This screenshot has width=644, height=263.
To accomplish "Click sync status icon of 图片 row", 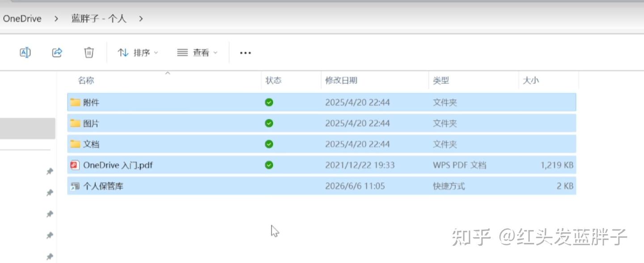I will pos(269,123).
